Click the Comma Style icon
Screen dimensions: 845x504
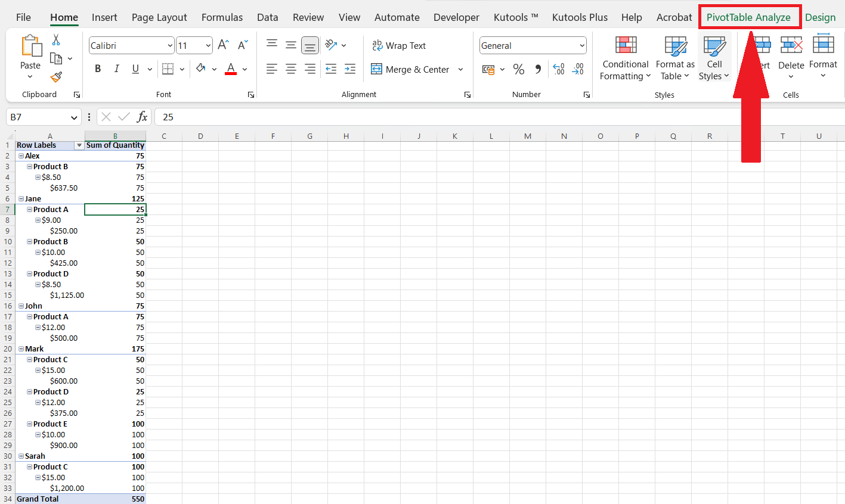tap(538, 69)
